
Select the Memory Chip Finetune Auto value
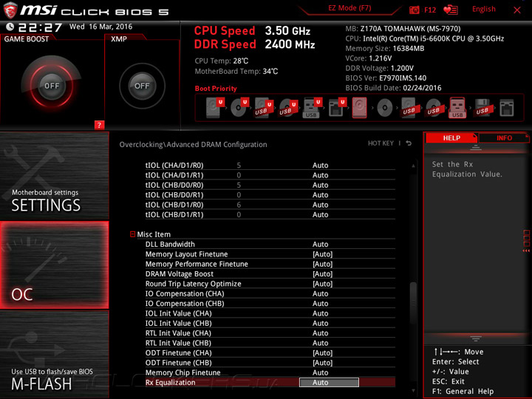[x=320, y=372]
